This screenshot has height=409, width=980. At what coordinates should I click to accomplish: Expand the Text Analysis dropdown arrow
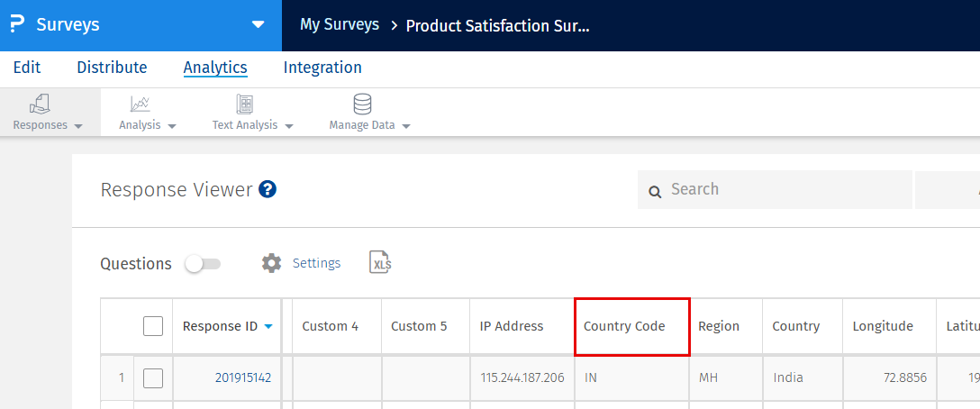tap(289, 126)
